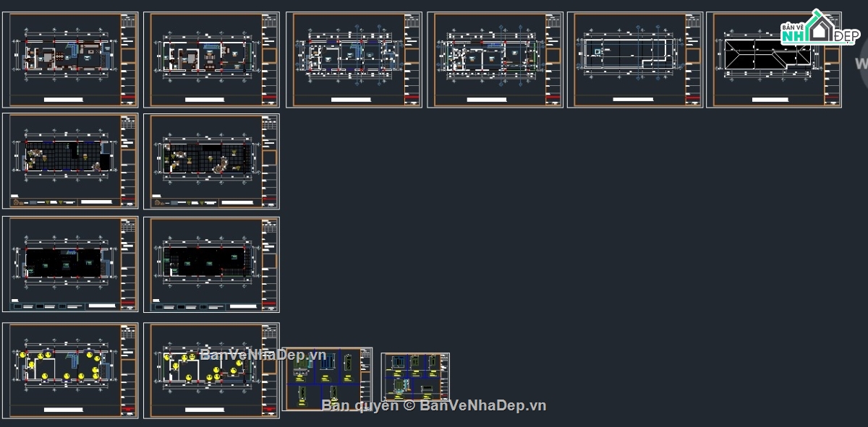Open the lighting plan sheet with yellow markers and blue staircase
The height and width of the screenshot is (427, 868).
tap(70, 371)
